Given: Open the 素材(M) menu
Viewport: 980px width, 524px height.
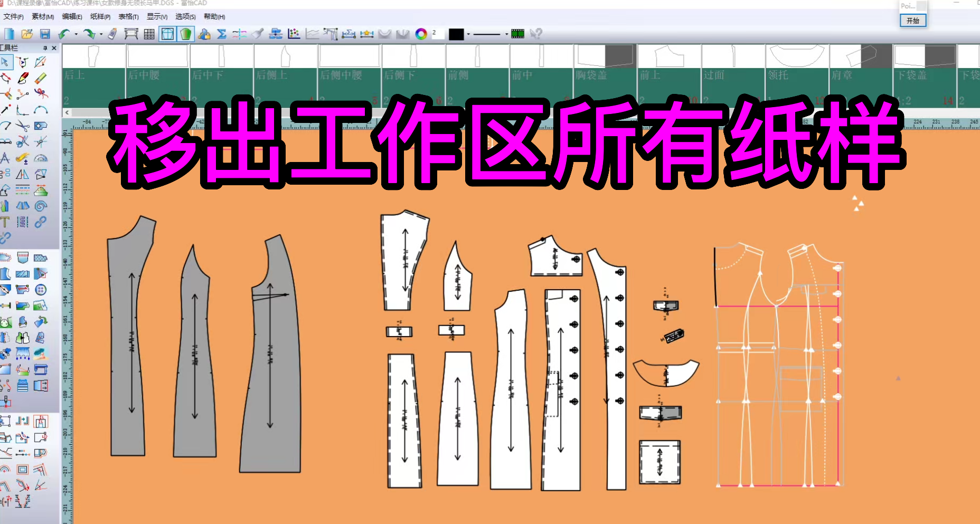Looking at the screenshot, I should (x=43, y=17).
